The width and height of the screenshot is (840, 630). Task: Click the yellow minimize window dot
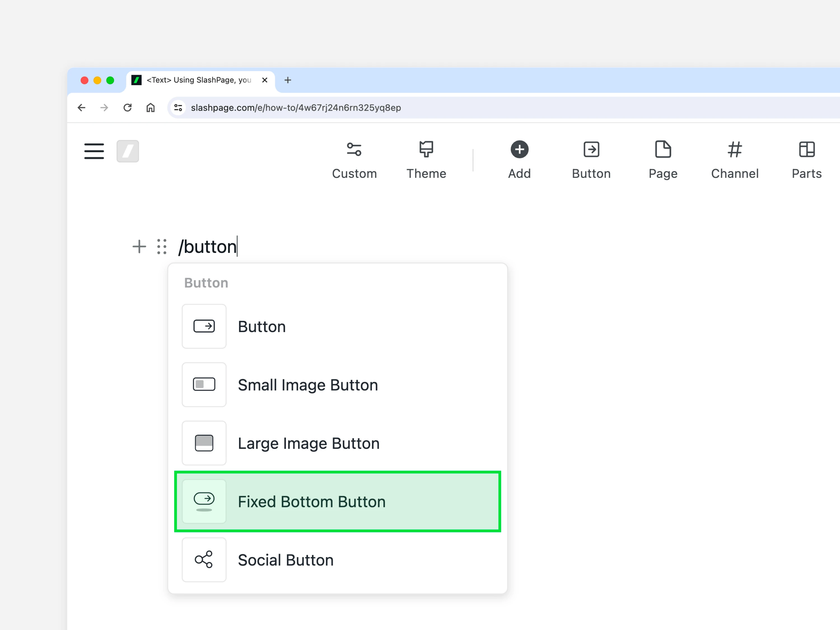click(x=97, y=80)
